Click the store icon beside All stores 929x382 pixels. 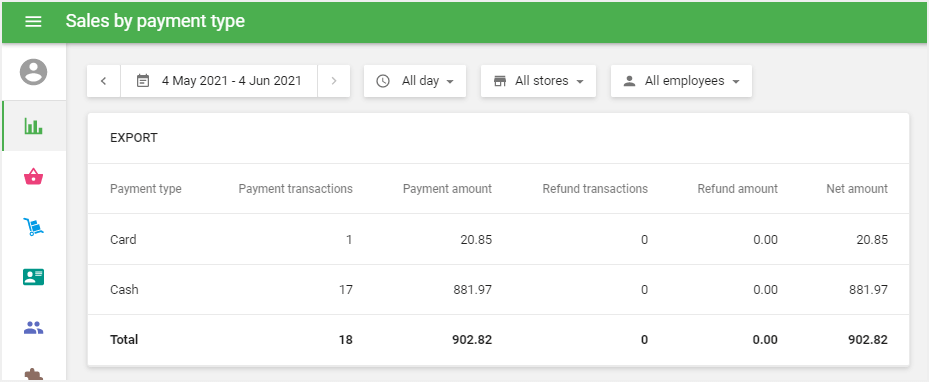coord(500,81)
